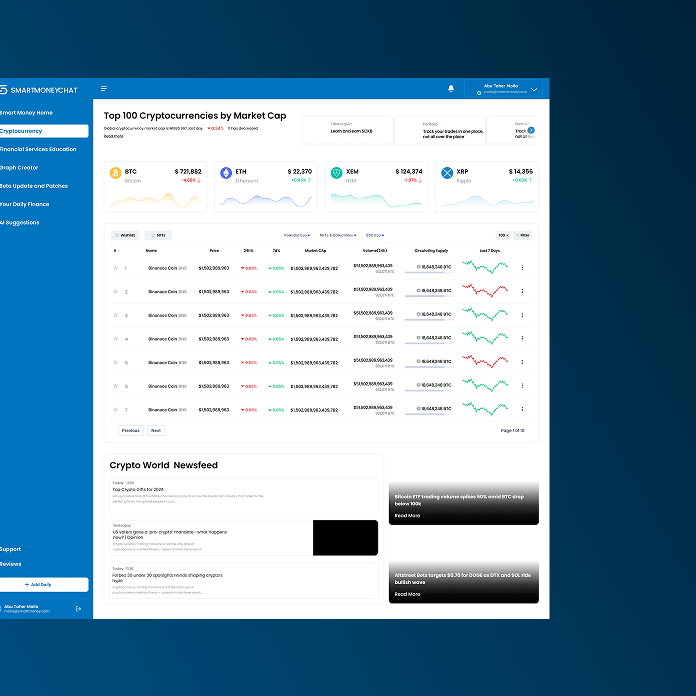Open more options for row 7
696x696 pixels.
[x=522, y=409]
